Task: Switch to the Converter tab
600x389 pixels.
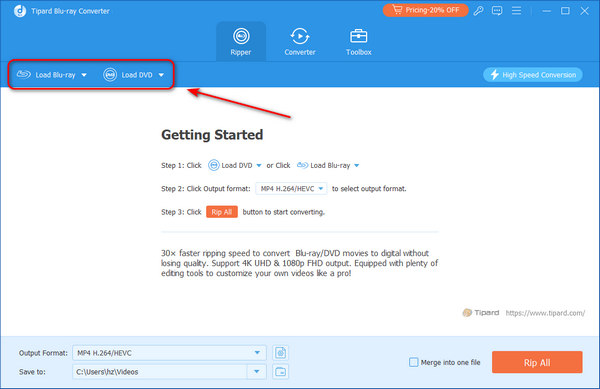Action: point(300,42)
